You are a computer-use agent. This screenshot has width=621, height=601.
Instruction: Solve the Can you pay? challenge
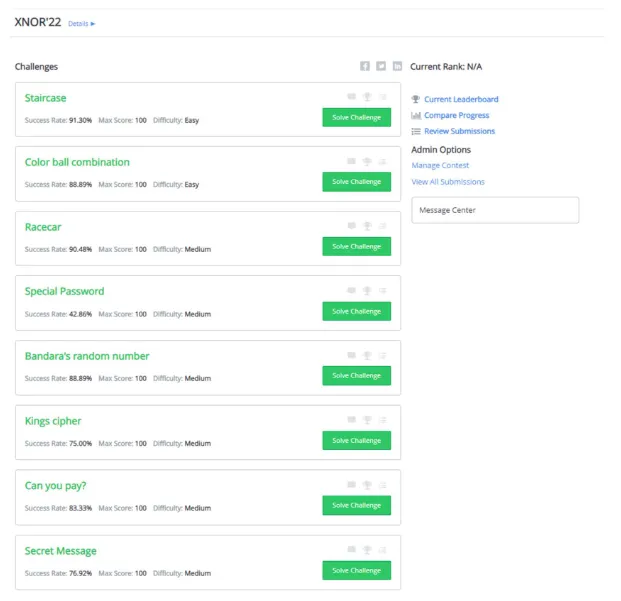pyautogui.click(x=356, y=505)
